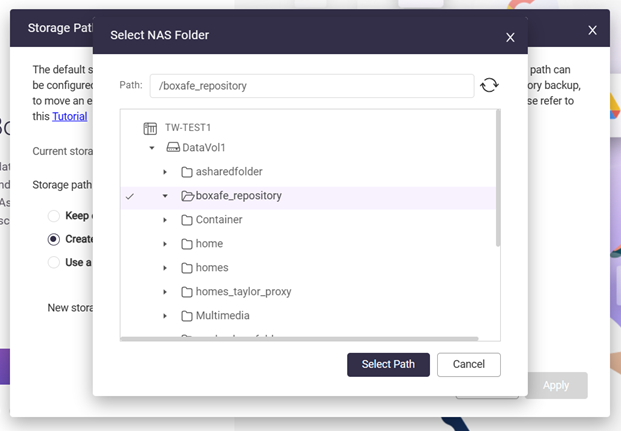Expand the asharedfolder tree node

[165, 172]
